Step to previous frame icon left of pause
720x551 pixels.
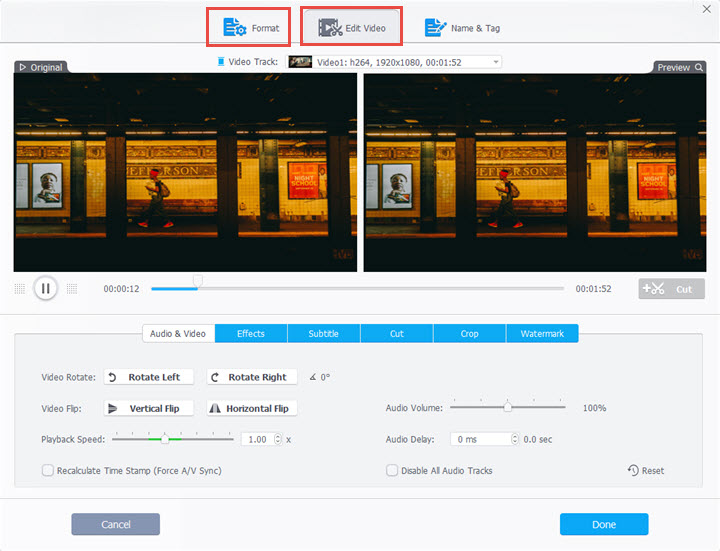[20, 289]
